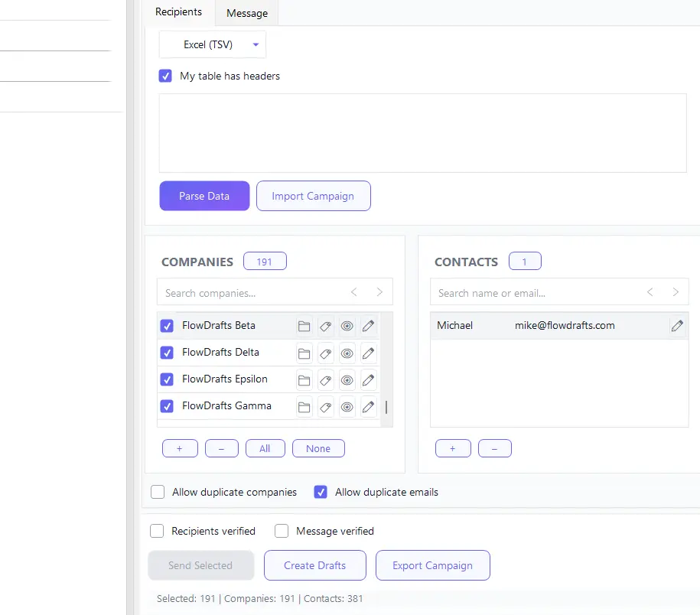
Task: Click the Export Campaign button
Action: coord(432,565)
